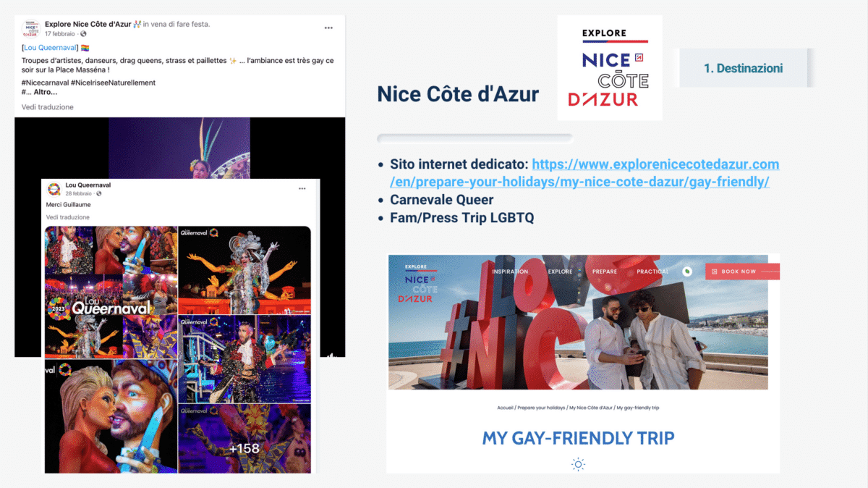Click the Explore Nice Côte d'Azur logo image
This screenshot has height=488, width=868.
pos(610,68)
